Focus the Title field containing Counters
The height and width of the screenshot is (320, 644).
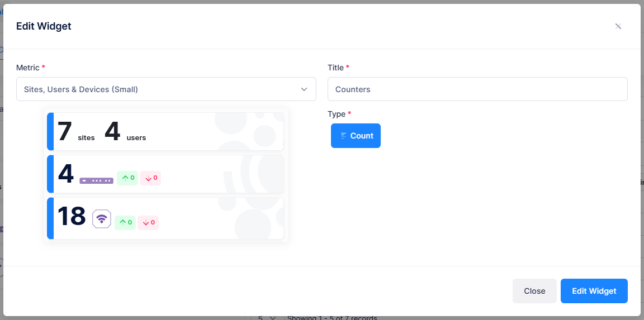(477, 89)
